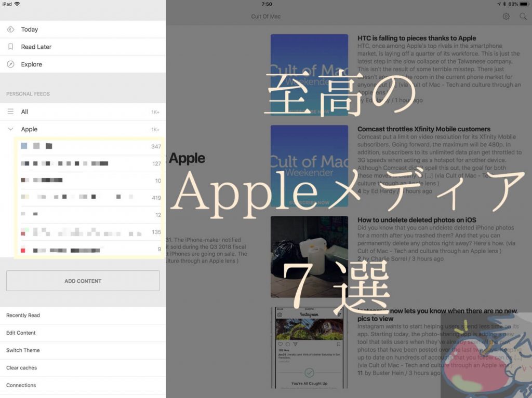Read 'How to undelete deleted photos on iOS'
Viewport: 532px width, 398px height.
417,219
